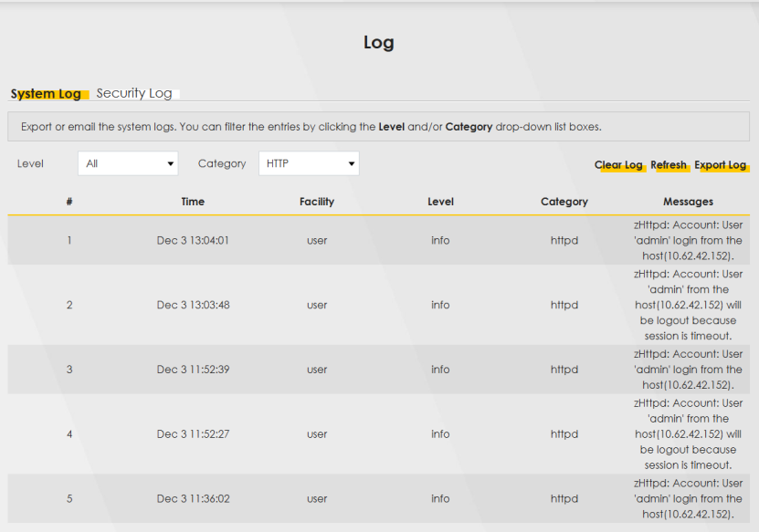Image resolution: width=759 pixels, height=532 pixels.
Task: Click the Log page title
Action: point(379,43)
